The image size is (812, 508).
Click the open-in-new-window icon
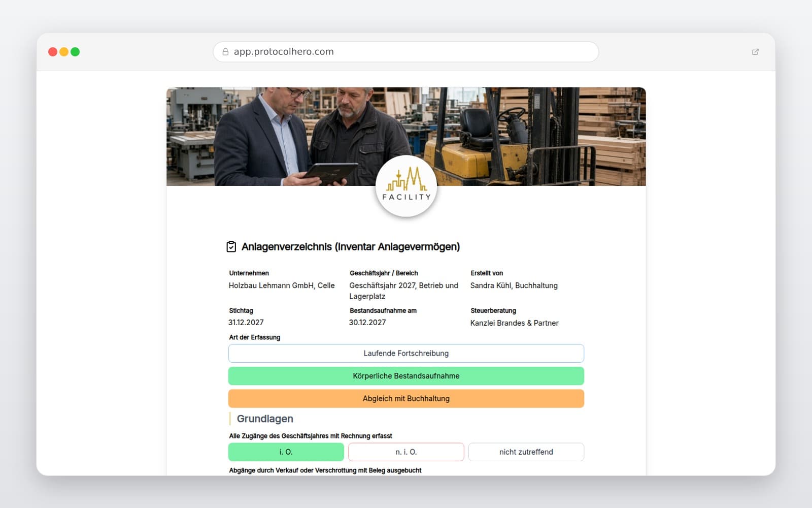click(x=755, y=52)
